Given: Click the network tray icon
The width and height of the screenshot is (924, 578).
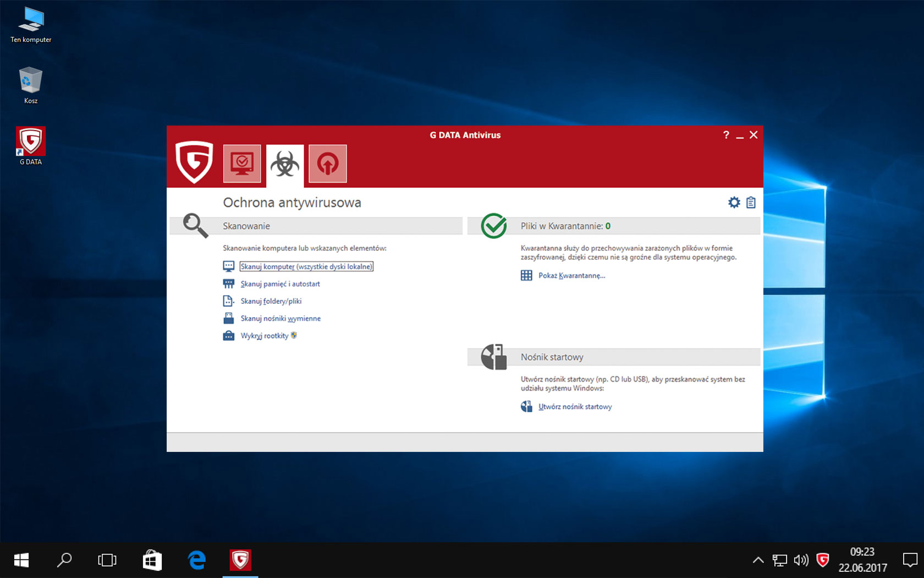Looking at the screenshot, I should [779, 560].
